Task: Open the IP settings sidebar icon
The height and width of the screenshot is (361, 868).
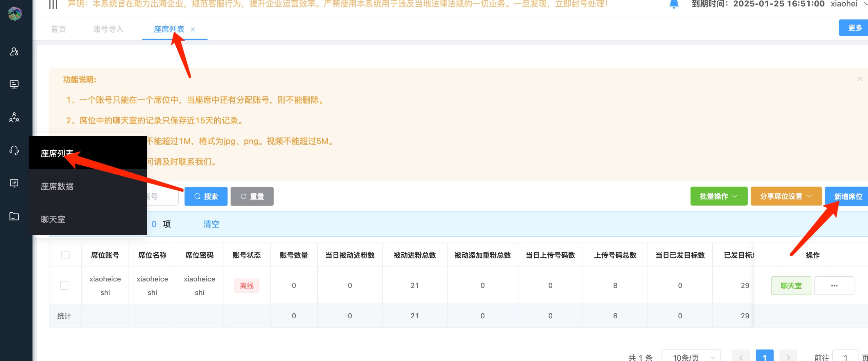Action: click(x=14, y=183)
